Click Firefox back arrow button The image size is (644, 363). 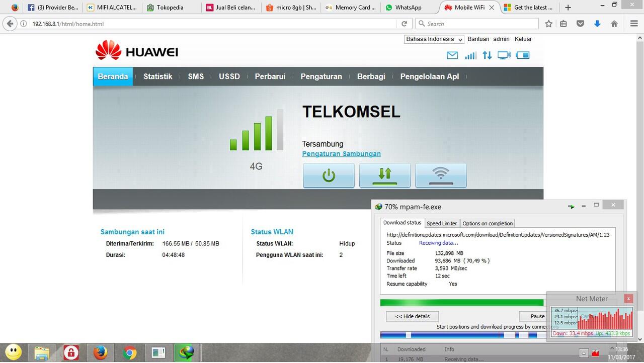[x=10, y=24]
